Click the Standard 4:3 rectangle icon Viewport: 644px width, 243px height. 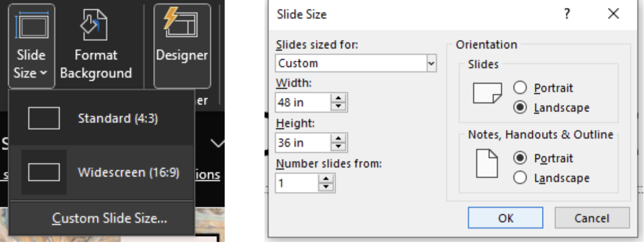tap(43, 118)
